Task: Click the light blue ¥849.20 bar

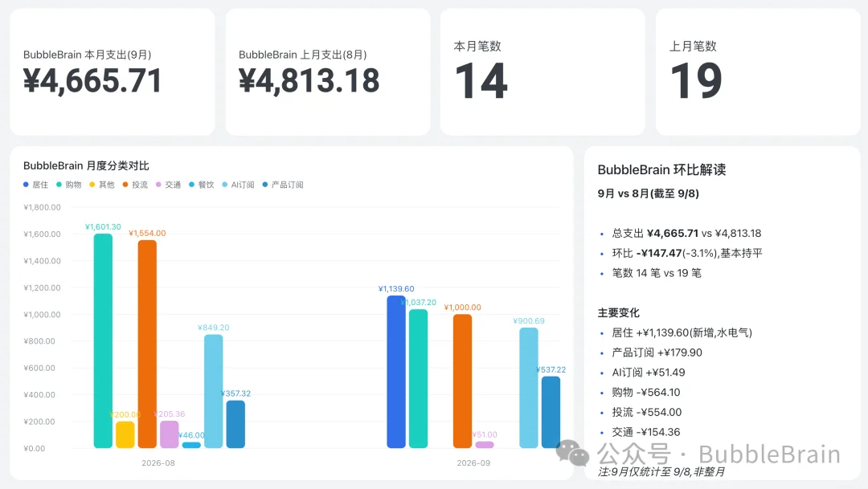Action: click(214, 391)
